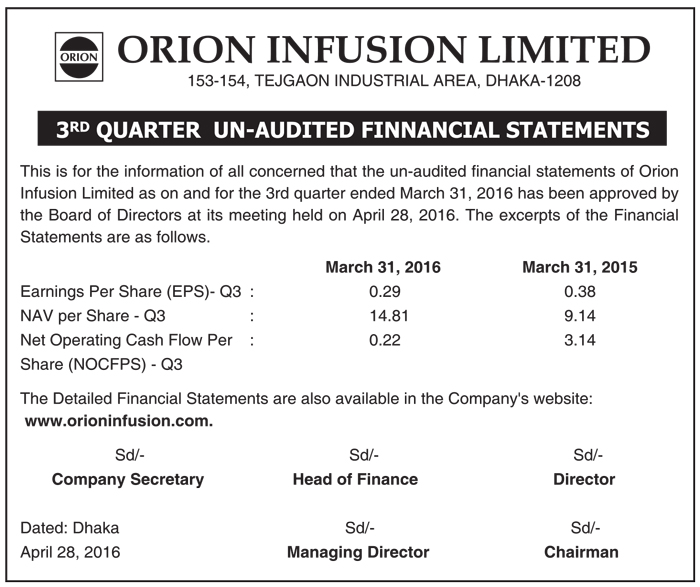700x587 pixels.
Task: Select the Director signature label
Action: pyautogui.click(x=584, y=479)
